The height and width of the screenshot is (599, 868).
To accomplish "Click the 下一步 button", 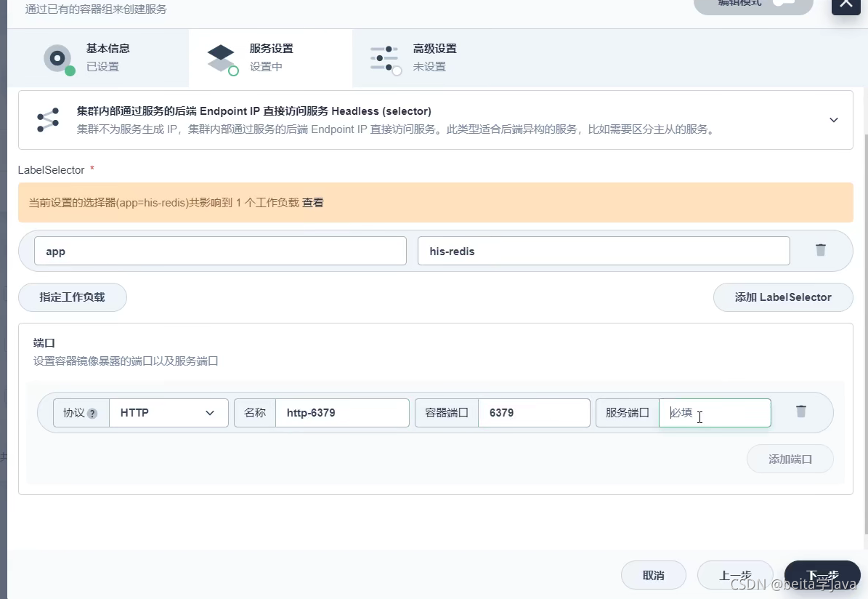I will tap(822, 576).
